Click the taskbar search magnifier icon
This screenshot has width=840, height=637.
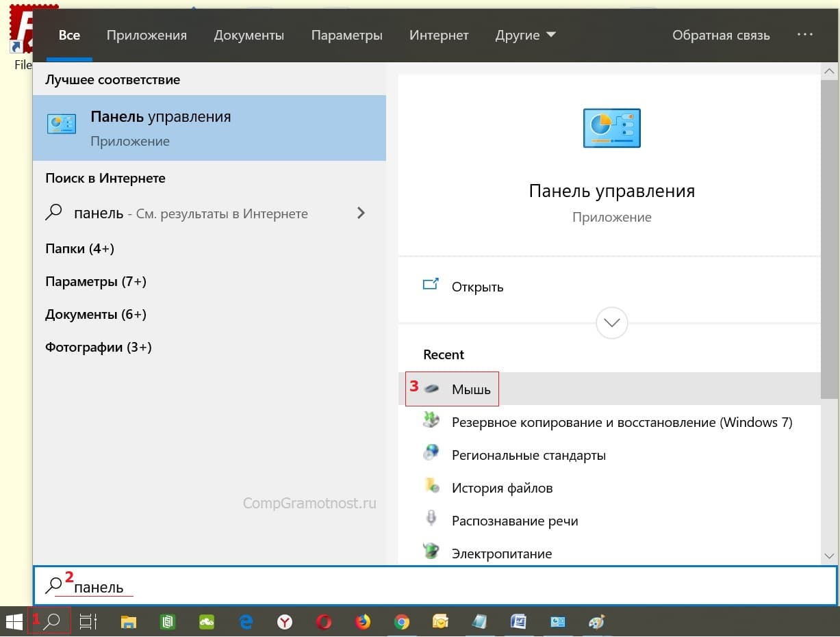(x=52, y=622)
